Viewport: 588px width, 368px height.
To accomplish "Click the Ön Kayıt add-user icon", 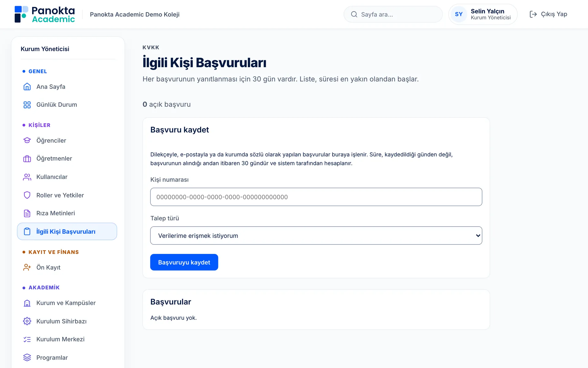I will [x=27, y=267].
